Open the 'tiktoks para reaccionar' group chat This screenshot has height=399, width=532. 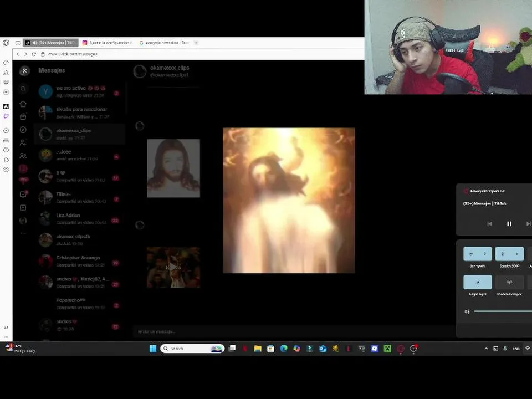pos(79,112)
